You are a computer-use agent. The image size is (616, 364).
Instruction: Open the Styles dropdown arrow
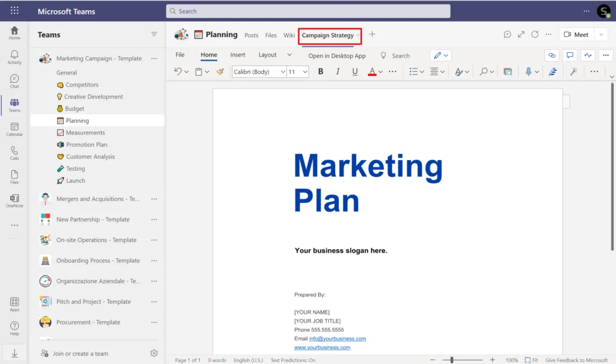[x=467, y=72]
